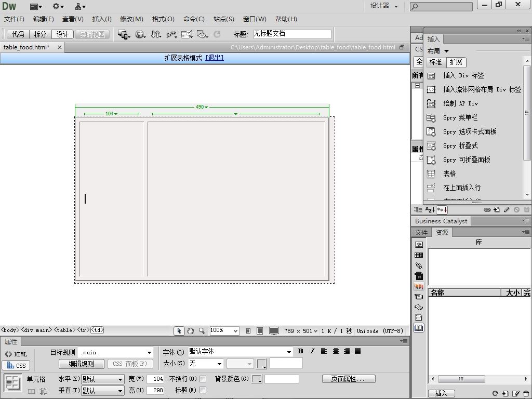The width and height of the screenshot is (532, 399).
Task: Click the Spry 菜单栏 icon
Action: (431, 118)
